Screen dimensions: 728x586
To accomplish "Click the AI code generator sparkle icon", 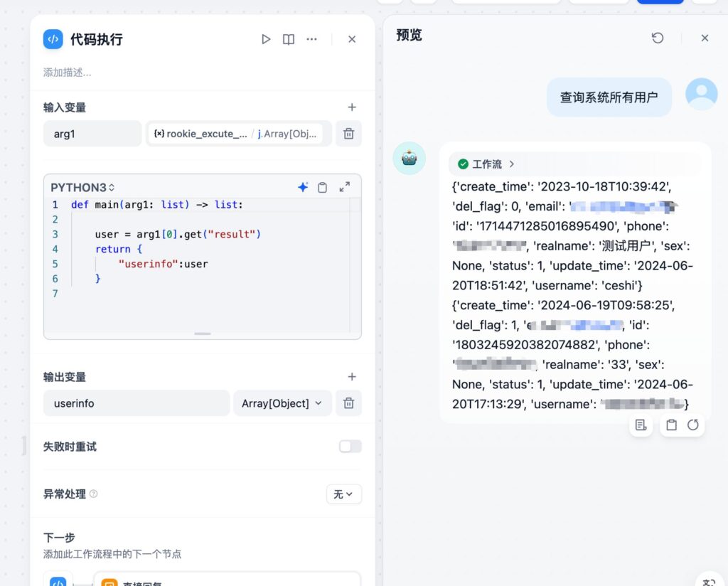I will 303,187.
